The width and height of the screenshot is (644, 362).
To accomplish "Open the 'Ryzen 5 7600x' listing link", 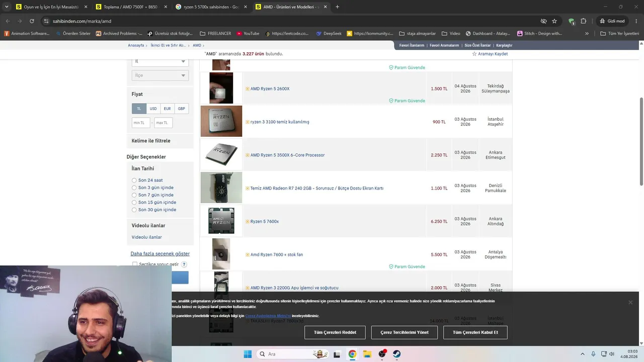I will tap(265, 222).
